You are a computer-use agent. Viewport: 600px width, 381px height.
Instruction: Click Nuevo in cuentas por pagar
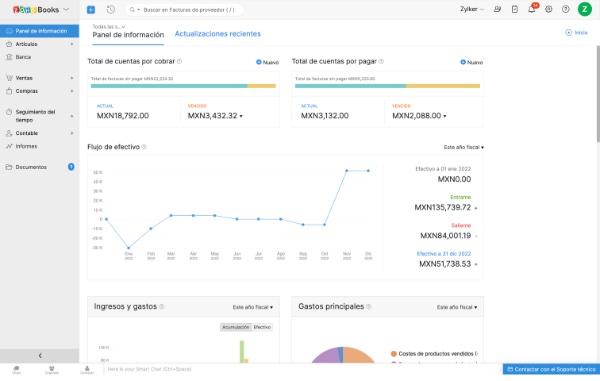(x=472, y=62)
